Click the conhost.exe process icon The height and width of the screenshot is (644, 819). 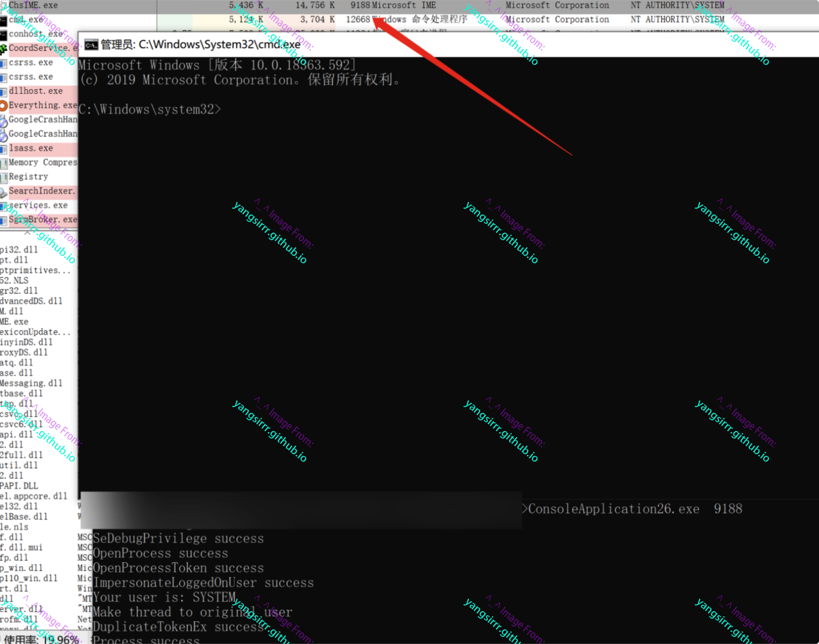tap(3, 35)
